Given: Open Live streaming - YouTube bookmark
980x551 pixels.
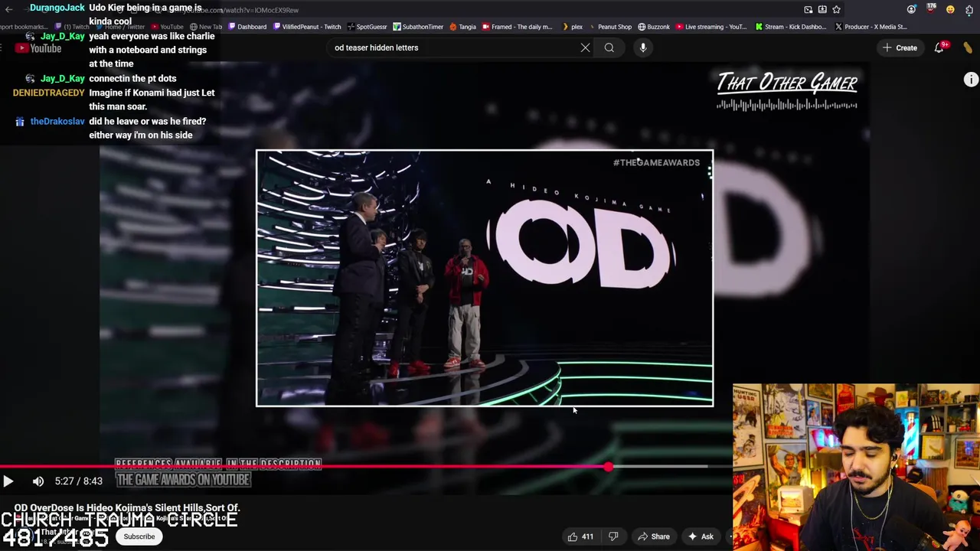Looking at the screenshot, I should coord(710,27).
